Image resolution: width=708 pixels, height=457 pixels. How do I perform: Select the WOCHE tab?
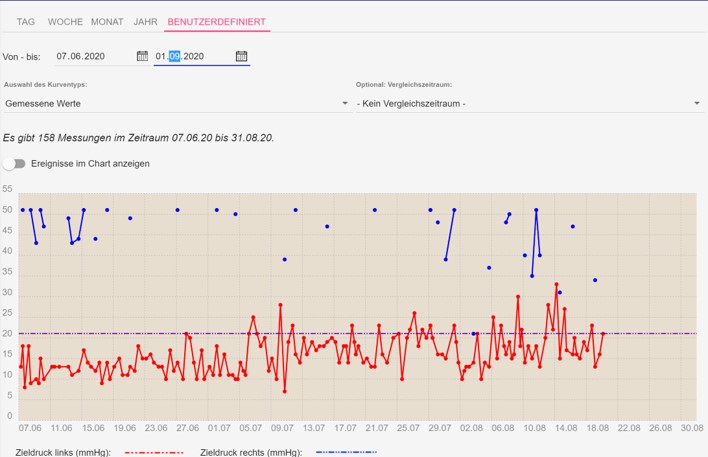click(x=65, y=21)
